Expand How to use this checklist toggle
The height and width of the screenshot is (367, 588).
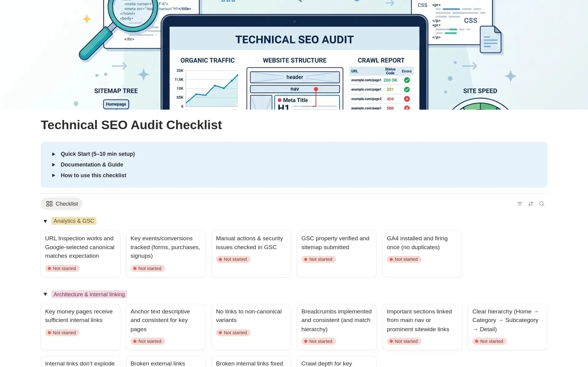[54, 175]
